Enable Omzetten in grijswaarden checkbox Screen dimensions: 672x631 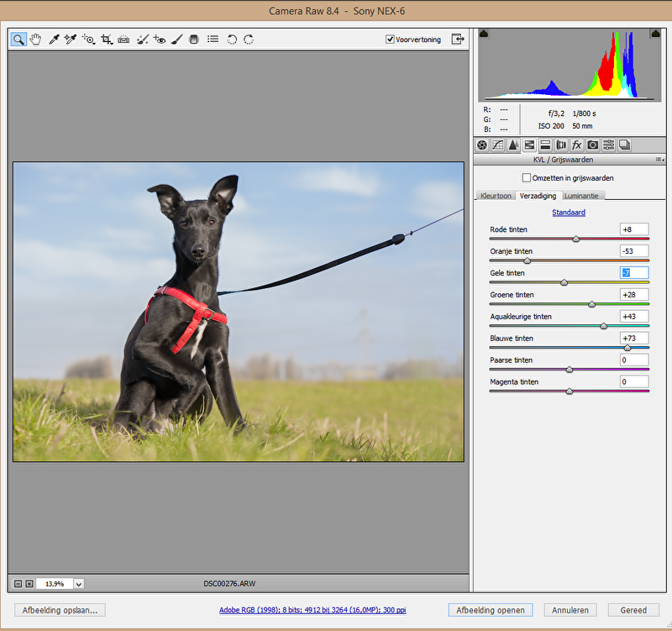(x=527, y=177)
